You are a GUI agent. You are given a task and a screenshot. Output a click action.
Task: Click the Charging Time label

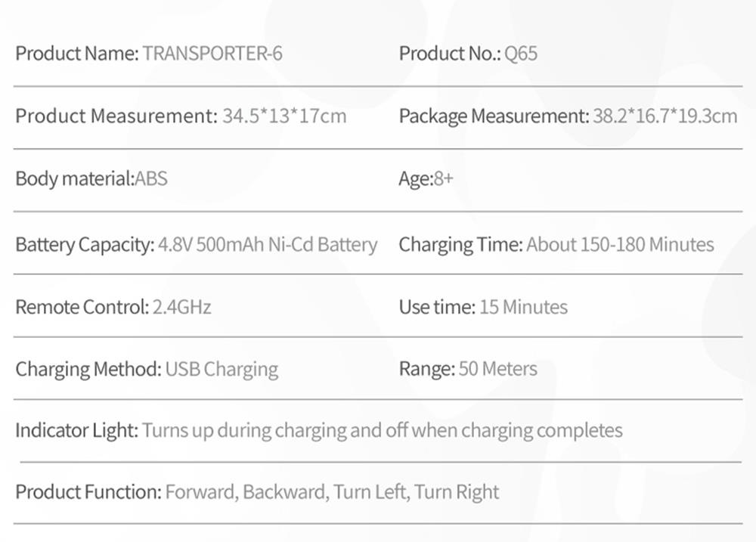[460, 245]
